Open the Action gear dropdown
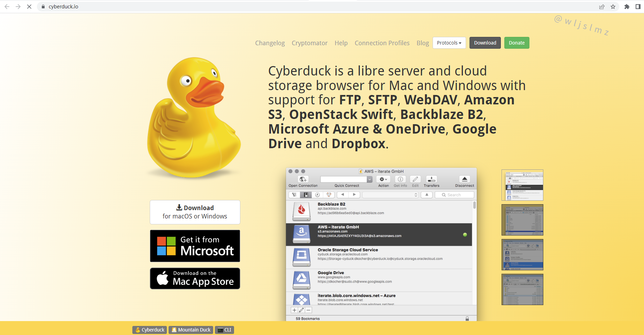Image resolution: width=644 pixels, height=335 pixels. coord(383,179)
